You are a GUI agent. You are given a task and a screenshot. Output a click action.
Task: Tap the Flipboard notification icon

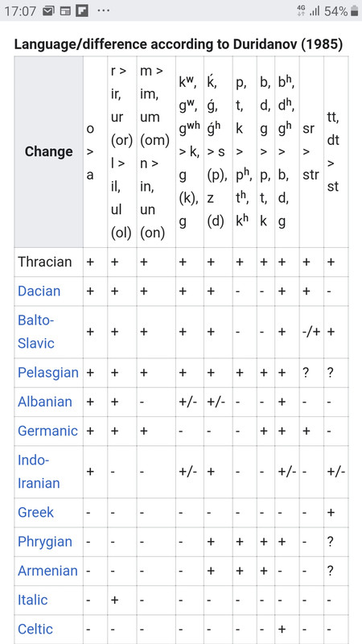coord(82,11)
